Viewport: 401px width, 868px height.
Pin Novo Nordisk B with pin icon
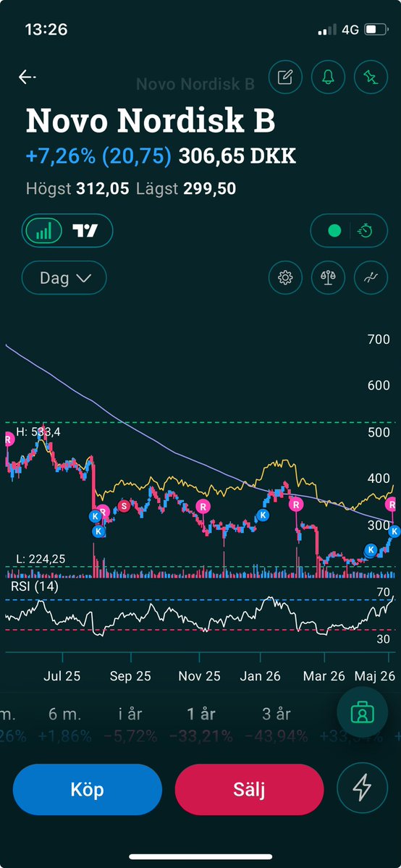[x=371, y=77]
